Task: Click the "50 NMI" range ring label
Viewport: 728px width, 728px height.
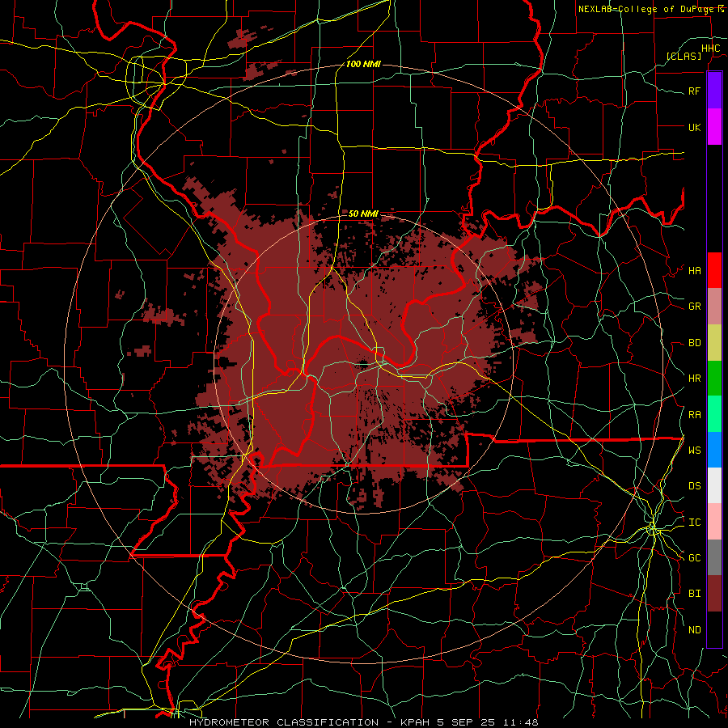Action: 363,214
